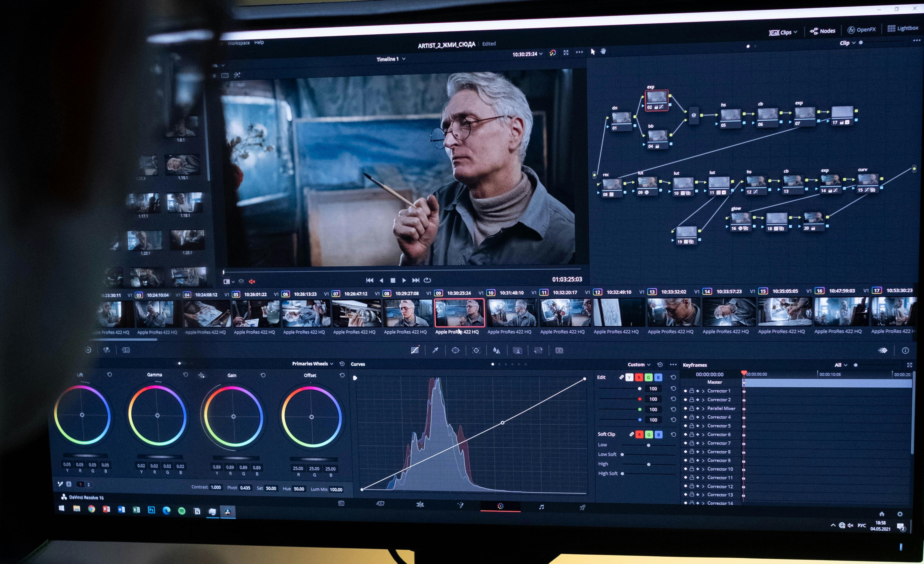Reset the Offset color wheel
The height and width of the screenshot is (564, 924).
(342, 375)
